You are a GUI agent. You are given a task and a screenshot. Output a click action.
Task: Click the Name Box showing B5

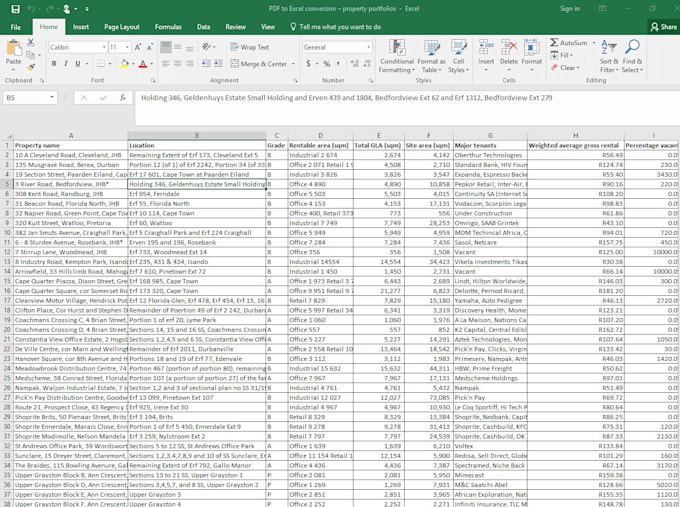point(30,98)
